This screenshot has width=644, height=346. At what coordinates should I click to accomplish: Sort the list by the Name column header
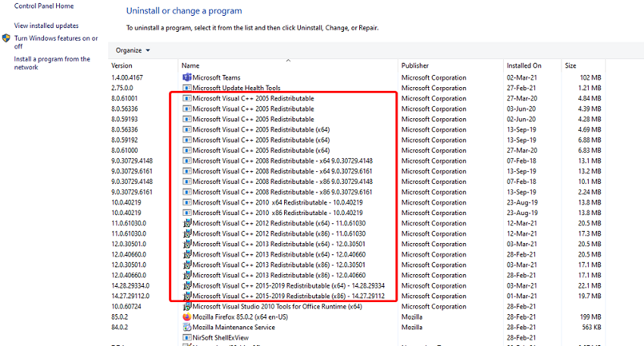click(x=191, y=66)
